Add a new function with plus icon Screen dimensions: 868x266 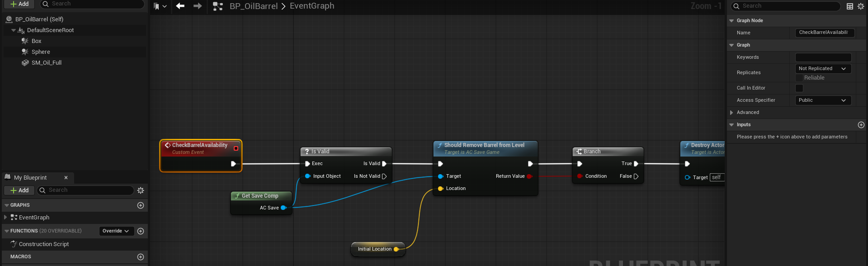(141, 231)
